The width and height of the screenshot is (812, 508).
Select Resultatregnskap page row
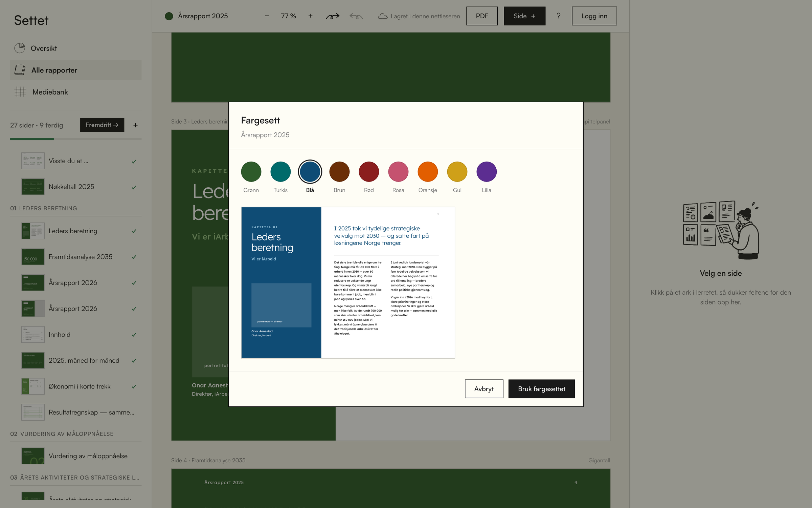[76, 412]
